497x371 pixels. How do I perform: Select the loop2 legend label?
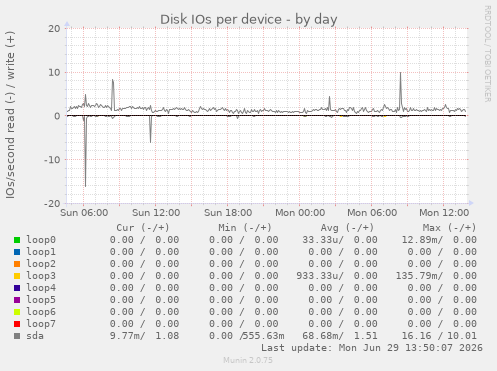[x=41, y=264]
